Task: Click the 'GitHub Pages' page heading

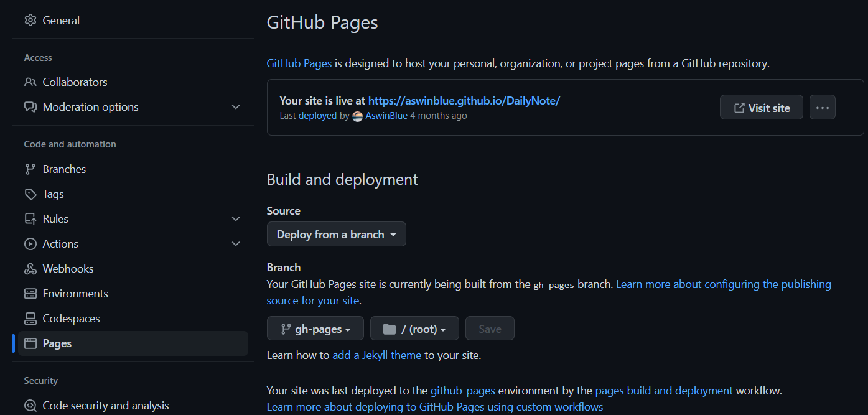Action: click(x=322, y=23)
